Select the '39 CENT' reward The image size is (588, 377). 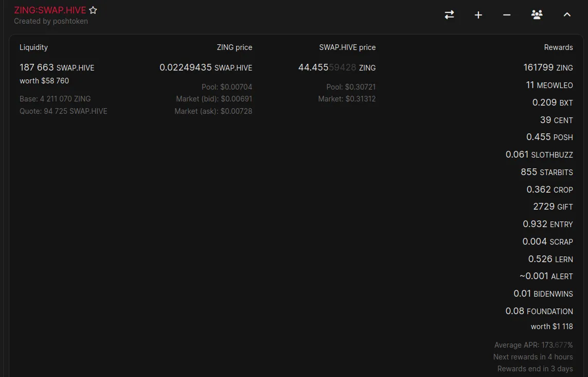pos(557,120)
